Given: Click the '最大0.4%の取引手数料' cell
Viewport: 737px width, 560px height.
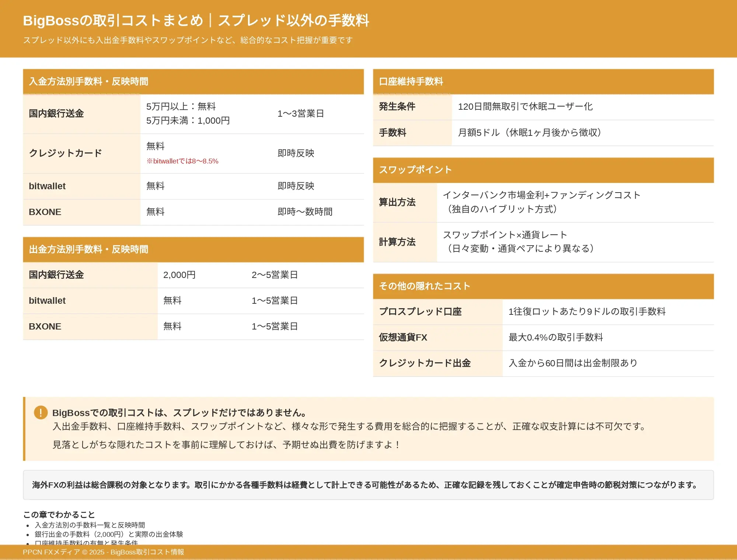Looking at the screenshot, I should click(608, 338).
